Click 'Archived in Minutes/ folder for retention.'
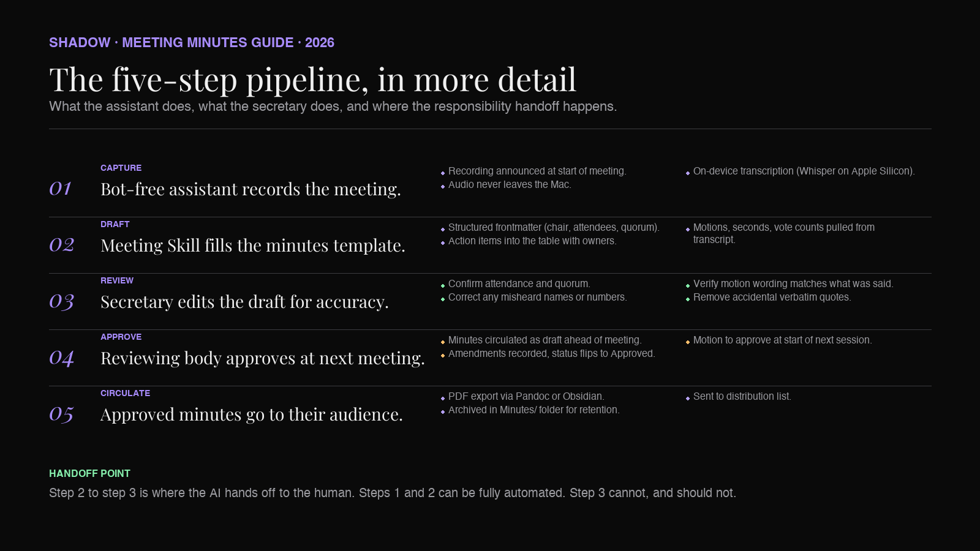This screenshot has height=551, width=980. (533, 410)
